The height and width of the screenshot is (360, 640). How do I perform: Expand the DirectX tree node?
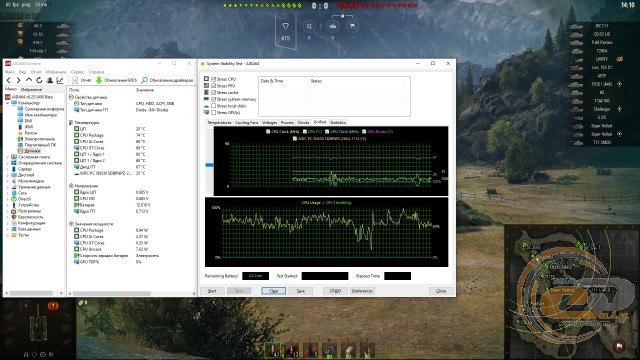(x=7, y=199)
